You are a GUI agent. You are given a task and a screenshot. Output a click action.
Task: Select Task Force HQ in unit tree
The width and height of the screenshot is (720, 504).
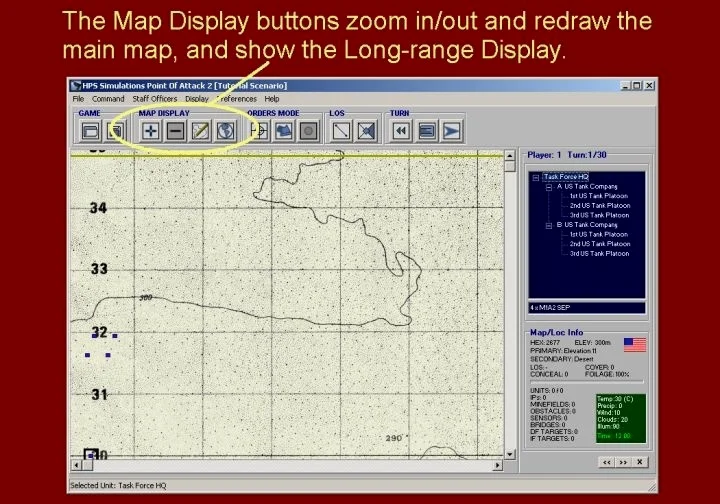566,177
